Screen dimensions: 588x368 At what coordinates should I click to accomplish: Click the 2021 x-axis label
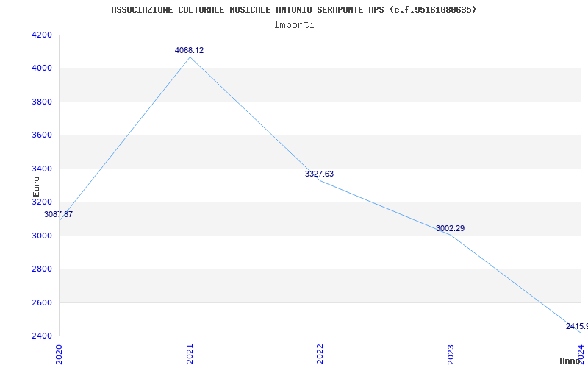pyautogui.click(x=190, y=354)
